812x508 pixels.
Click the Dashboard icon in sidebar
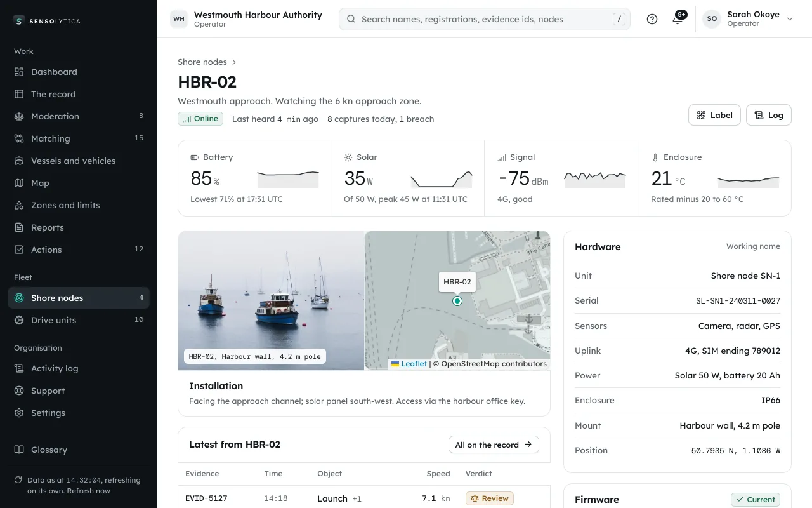click(19, 72)
